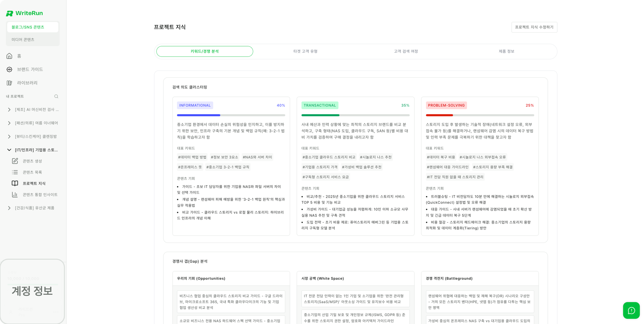Image resolution: width=644 pixels, height=324 pixels.
Task: Click the green TRANSACTIONAL progress bar
Action: tap(355, 115)
